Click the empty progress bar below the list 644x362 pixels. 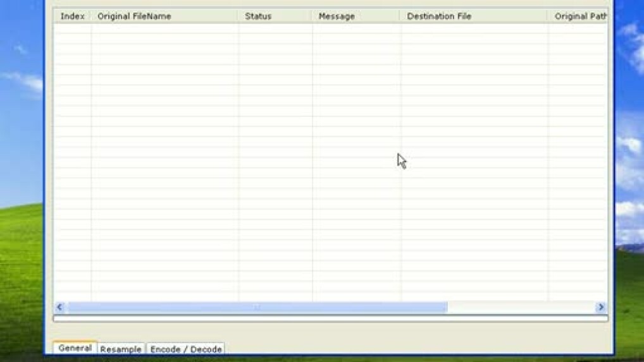pos(330,319)
